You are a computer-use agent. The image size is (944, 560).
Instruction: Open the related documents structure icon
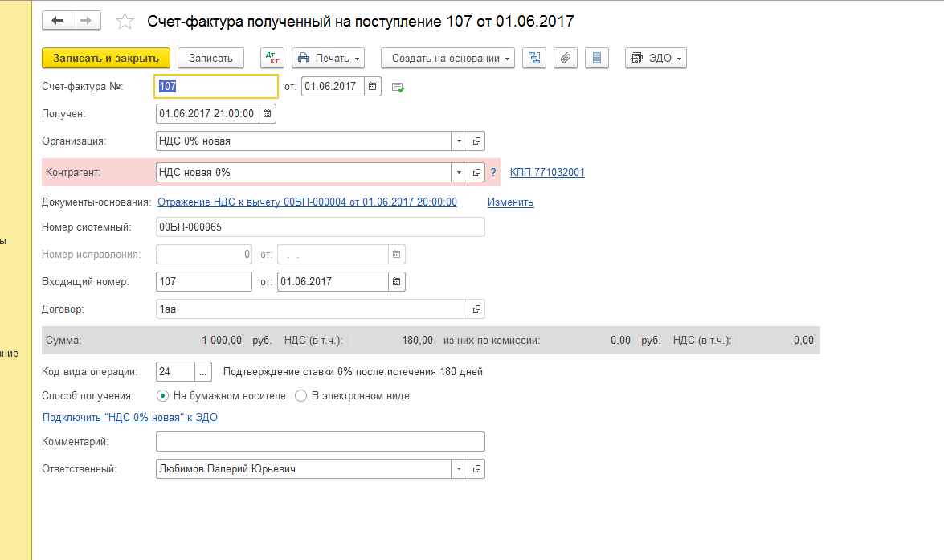[534, 58]
